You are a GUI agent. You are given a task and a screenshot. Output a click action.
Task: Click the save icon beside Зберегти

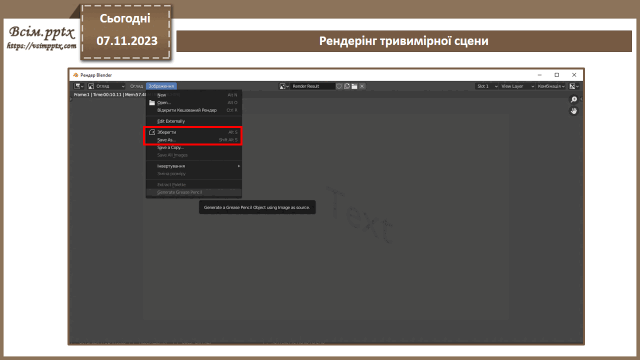[152, 132]
